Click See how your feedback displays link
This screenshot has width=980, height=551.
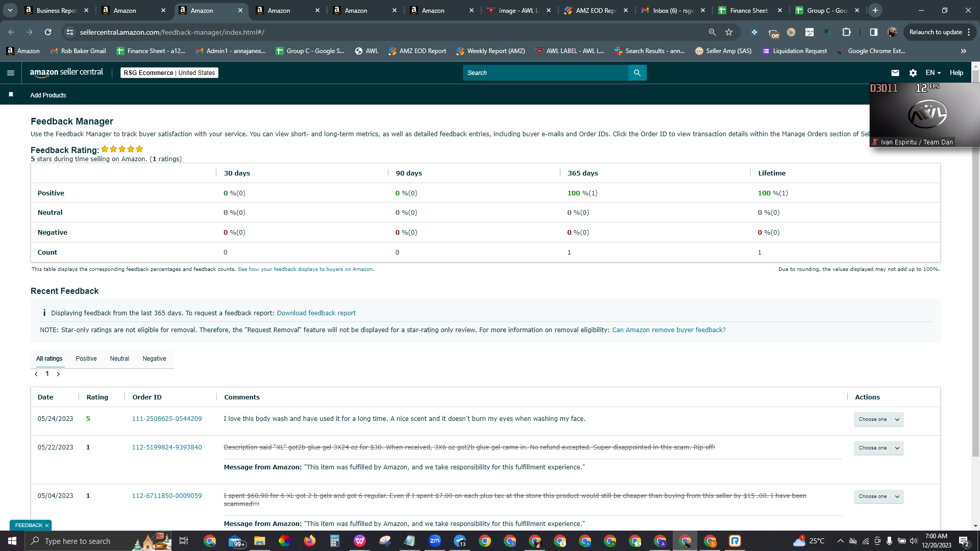pyautogui.click(x=305, y=269)
